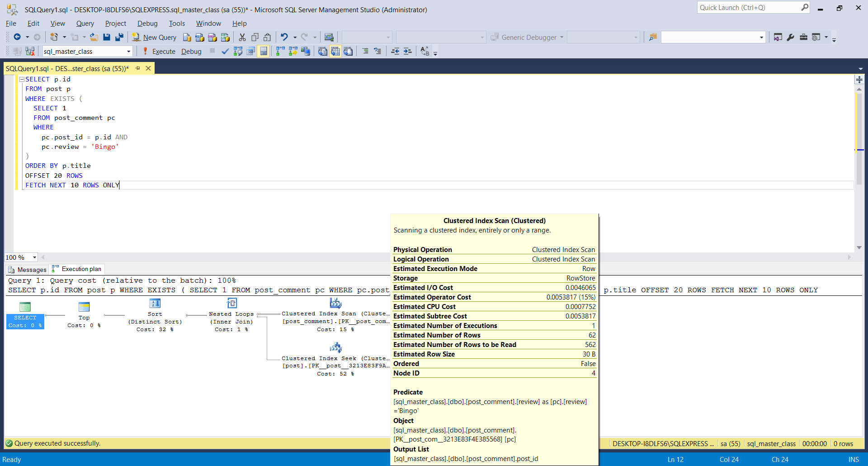Click the Top operator icon in plan
868x466 pixels.
coord(84,307)
